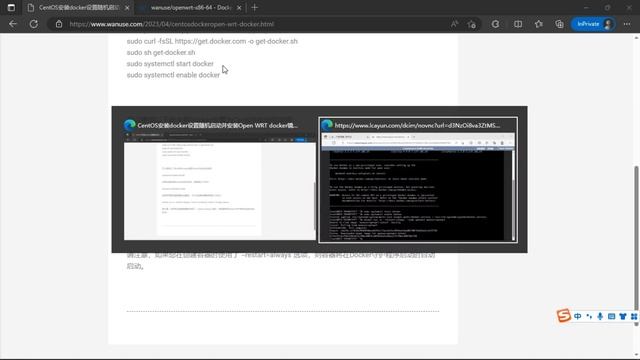Select the lcayun.com console window thumbnail
This screenshot has width=640, height=360.
click(x=418, y=180)
